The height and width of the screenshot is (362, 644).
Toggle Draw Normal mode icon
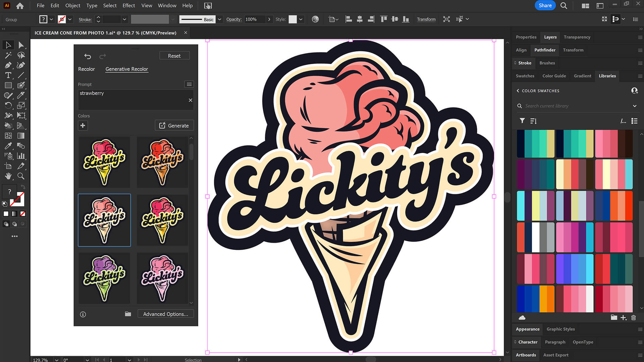tap(6, 224)
